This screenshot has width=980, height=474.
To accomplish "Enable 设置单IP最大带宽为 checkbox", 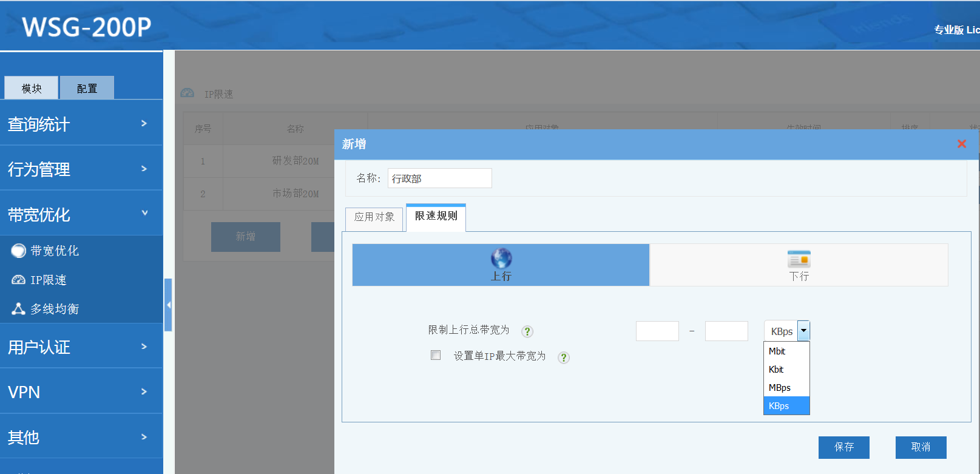I will (x=436, y=355).
